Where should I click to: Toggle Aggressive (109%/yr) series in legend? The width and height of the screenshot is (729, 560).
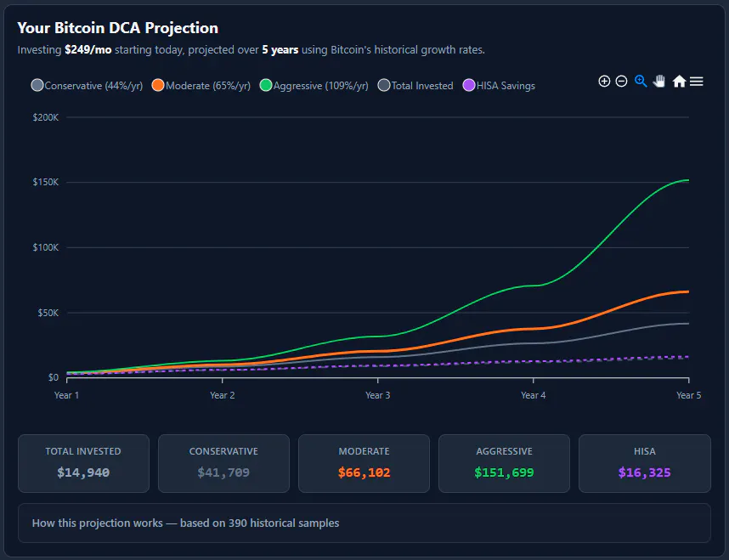tap(314, 86)
